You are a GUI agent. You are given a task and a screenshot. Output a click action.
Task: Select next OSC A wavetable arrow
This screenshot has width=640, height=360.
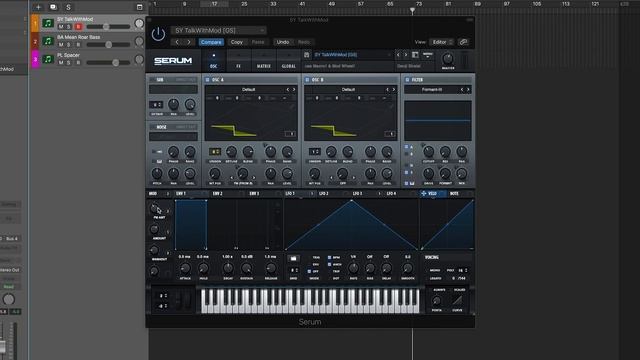coord(294,89)
